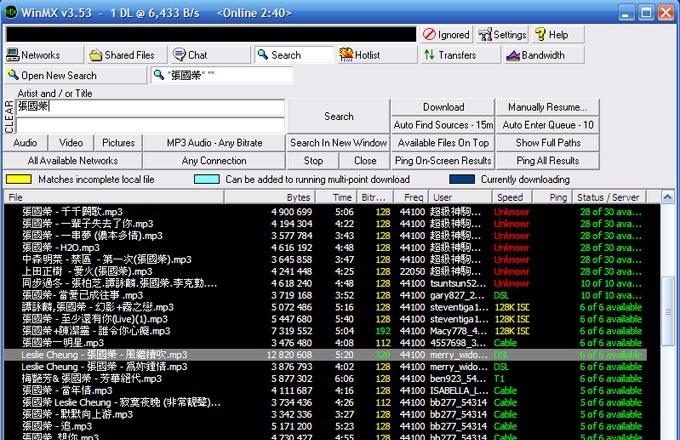The width and height of the screenshot is (680, 440).
Task: Open the All Available Networks selector
Action: click(x=73, y=160)
